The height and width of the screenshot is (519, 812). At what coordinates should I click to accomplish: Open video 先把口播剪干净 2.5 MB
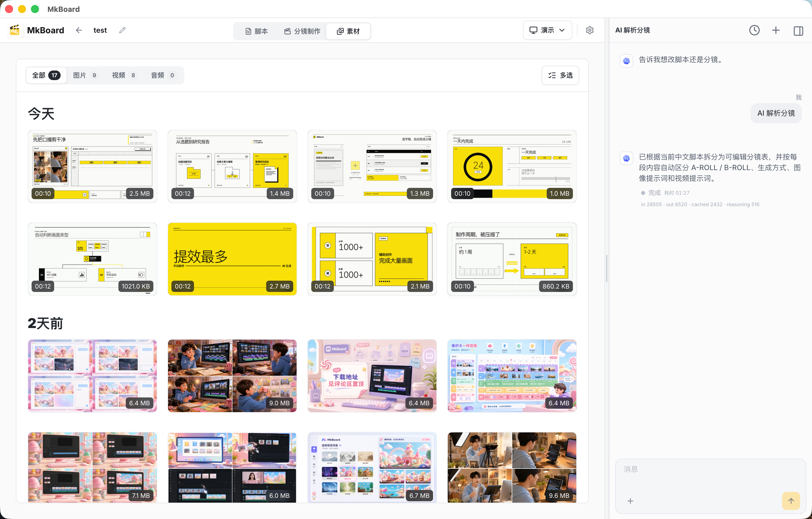(92, 166)
